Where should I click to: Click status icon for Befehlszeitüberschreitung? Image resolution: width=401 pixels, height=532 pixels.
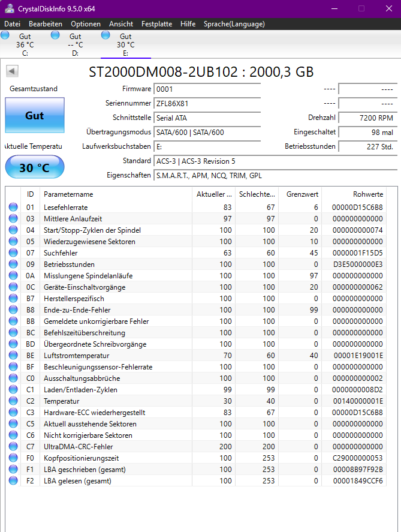click(x=13, y=332)
